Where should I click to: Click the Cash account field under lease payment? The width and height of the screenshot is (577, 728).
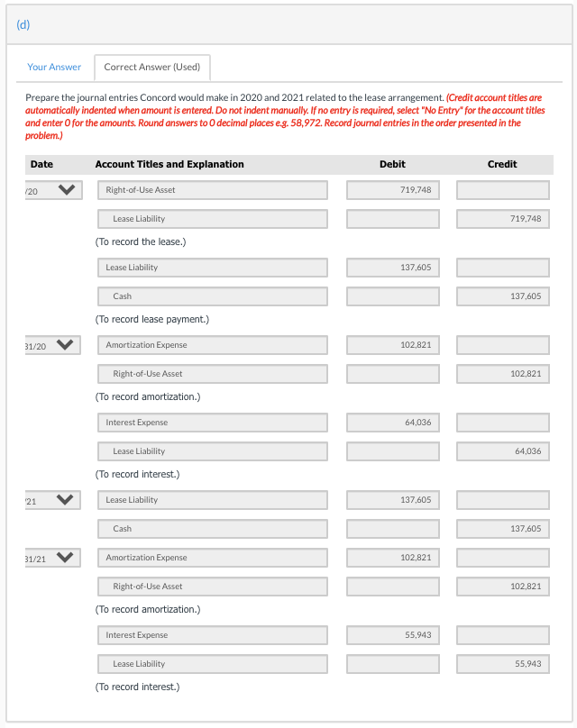(x=212, y=296)
